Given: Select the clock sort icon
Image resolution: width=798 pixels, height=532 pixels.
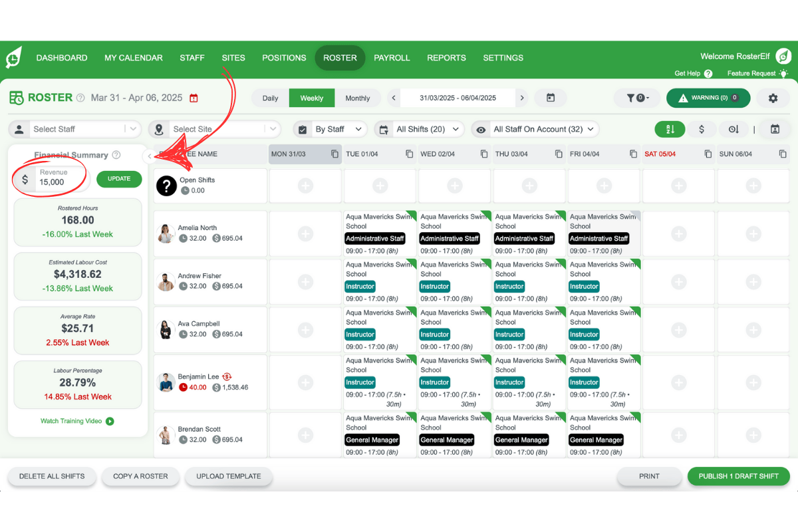Looking at the screenshot, I should [734, 129].
